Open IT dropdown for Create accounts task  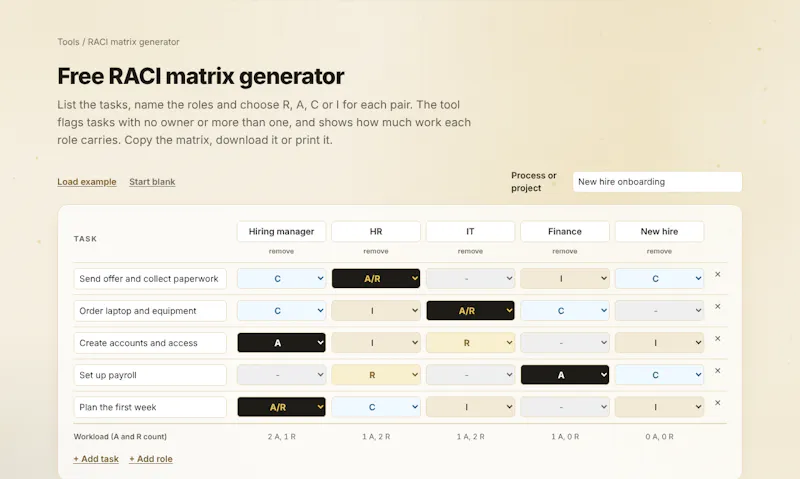pos(470,343)
